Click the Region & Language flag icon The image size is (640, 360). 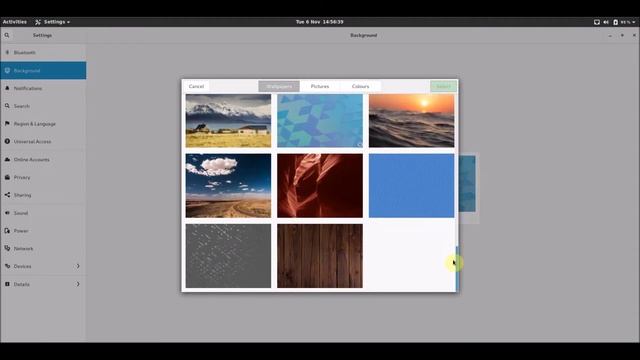point(7,124)
